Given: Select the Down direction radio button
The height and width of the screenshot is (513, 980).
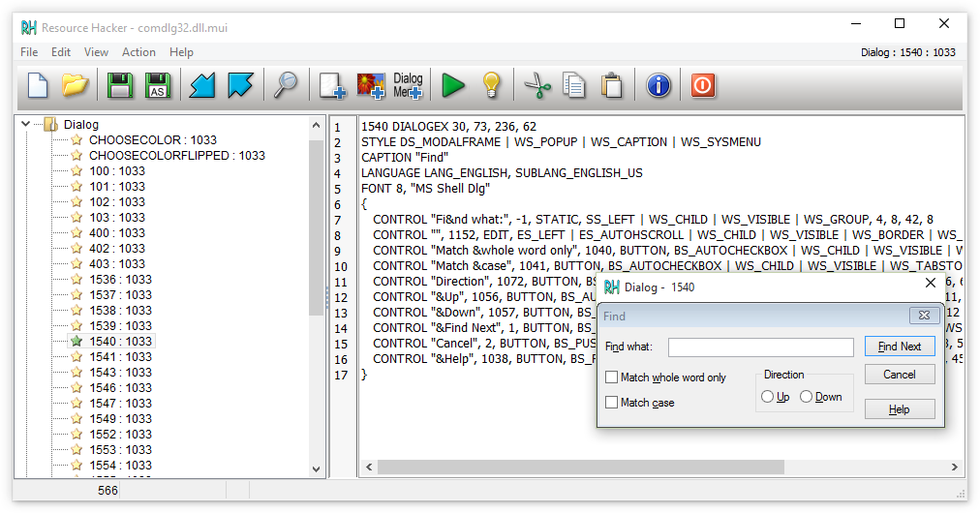Looking at the screenshot, I should pos(807,397).
